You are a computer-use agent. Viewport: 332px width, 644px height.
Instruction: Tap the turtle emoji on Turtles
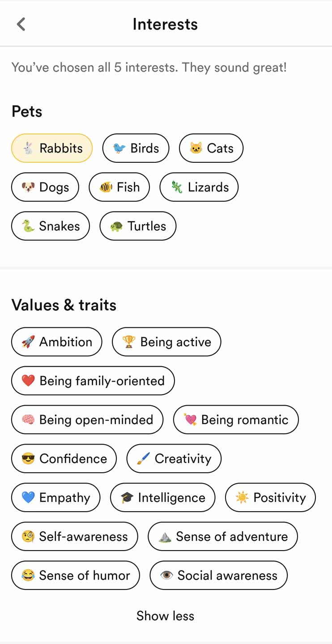pos(117,226)
